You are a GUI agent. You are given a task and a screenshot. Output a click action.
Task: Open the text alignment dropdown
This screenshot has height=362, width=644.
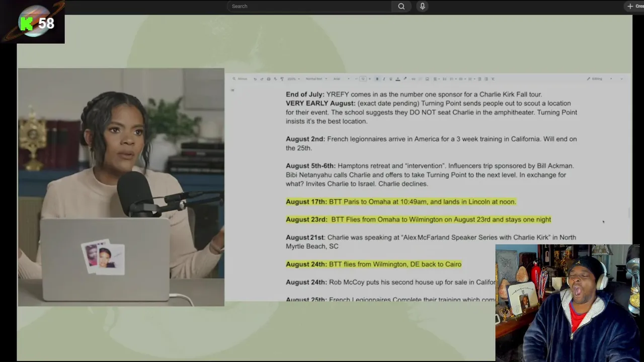coord(436,79)
